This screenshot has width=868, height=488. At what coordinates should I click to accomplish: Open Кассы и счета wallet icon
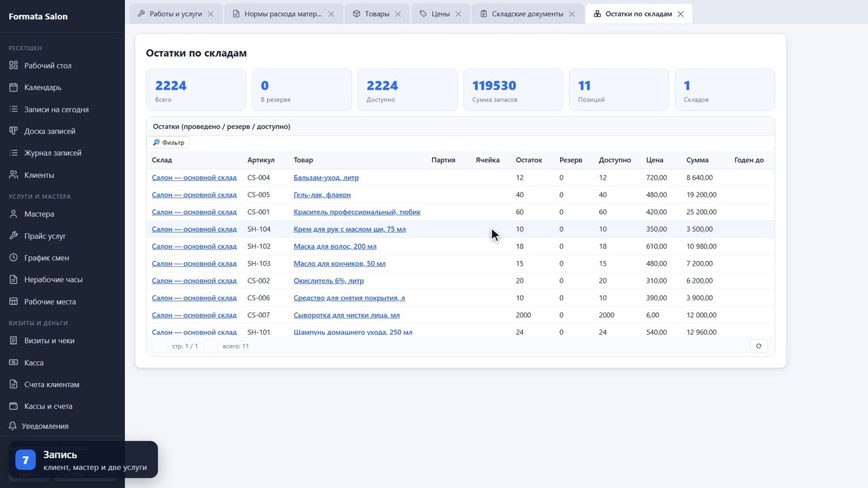click(13, 406)
